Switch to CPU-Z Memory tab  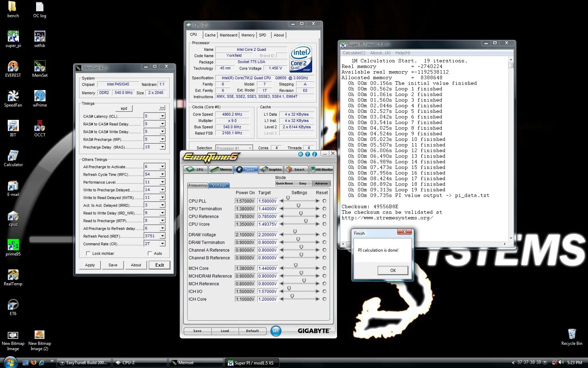coord(248,35)
